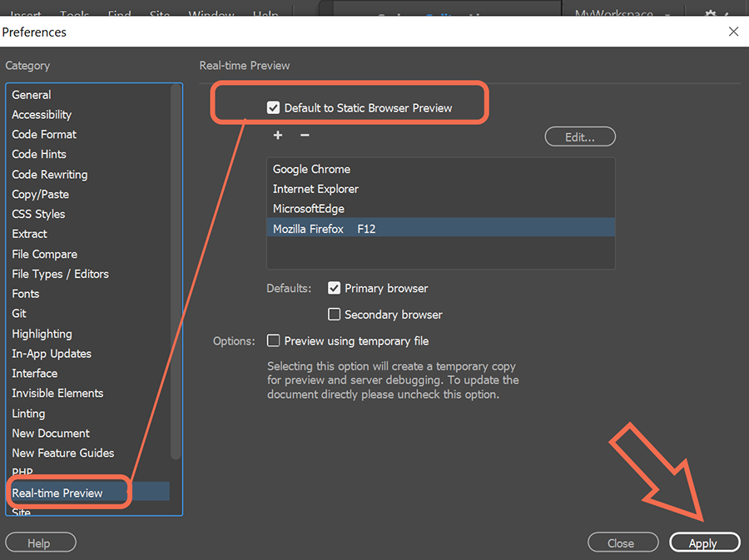Viewport: 749px width, 560px height.
Task: Click the Close button
Action: (623, 542)
